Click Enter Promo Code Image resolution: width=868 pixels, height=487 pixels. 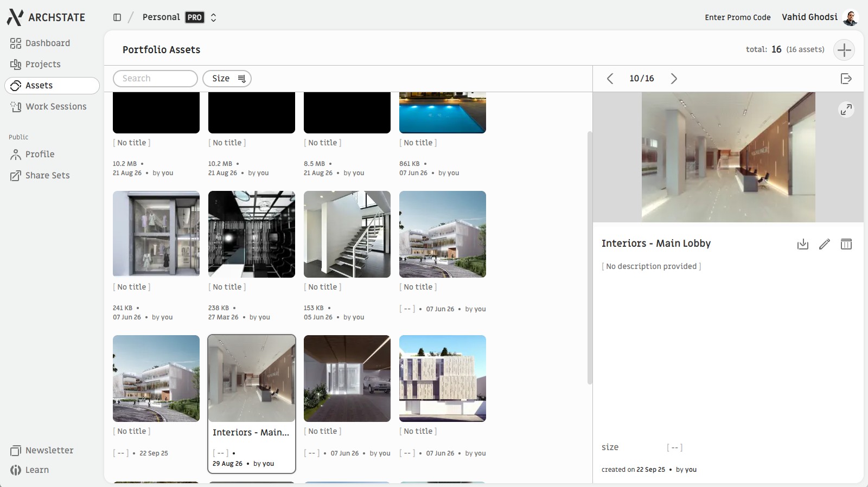pyautogui.click(x=737, y=17)
